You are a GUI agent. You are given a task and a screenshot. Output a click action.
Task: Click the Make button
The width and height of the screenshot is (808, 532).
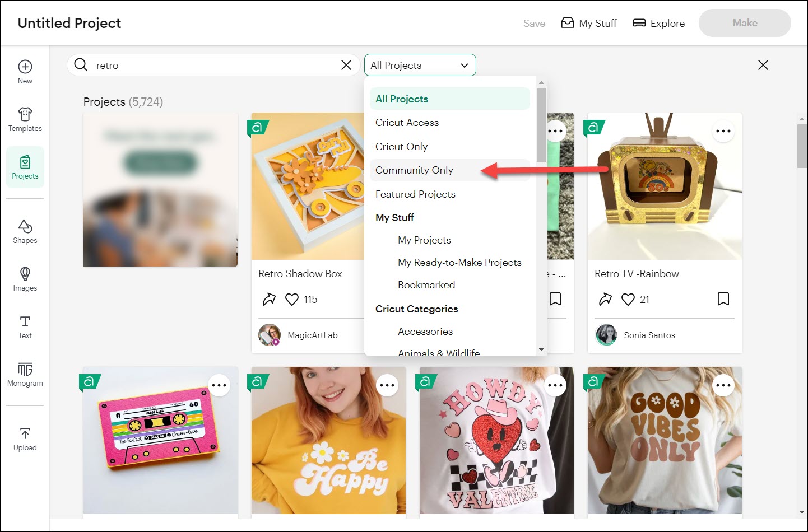click(745, 23)
